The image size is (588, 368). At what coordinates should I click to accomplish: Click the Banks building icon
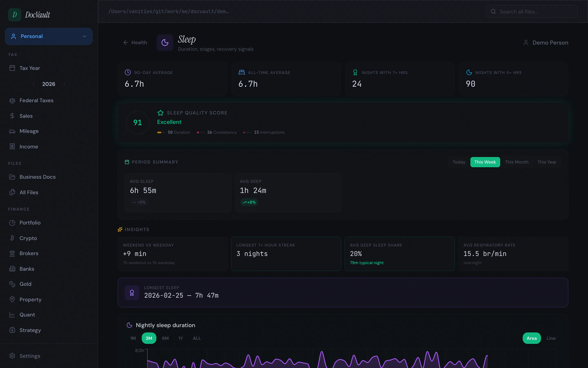pos(12,269)
